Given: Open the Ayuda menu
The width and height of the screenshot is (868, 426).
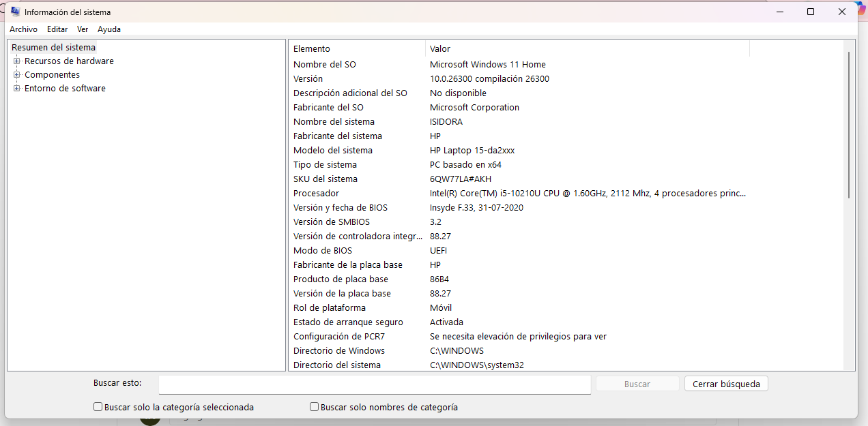Looking at the screenshot, I should click(109, 29).
